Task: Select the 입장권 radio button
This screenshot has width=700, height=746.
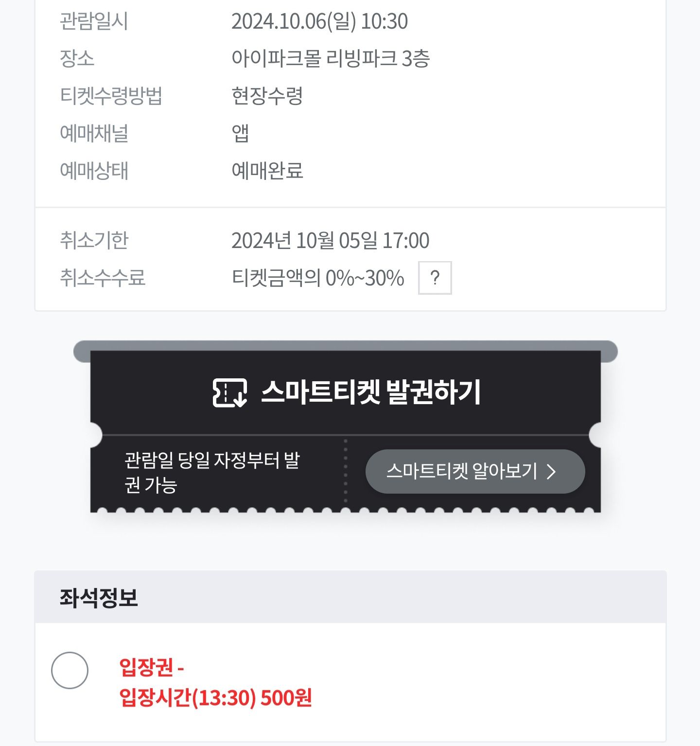Action: coord(70,670)
